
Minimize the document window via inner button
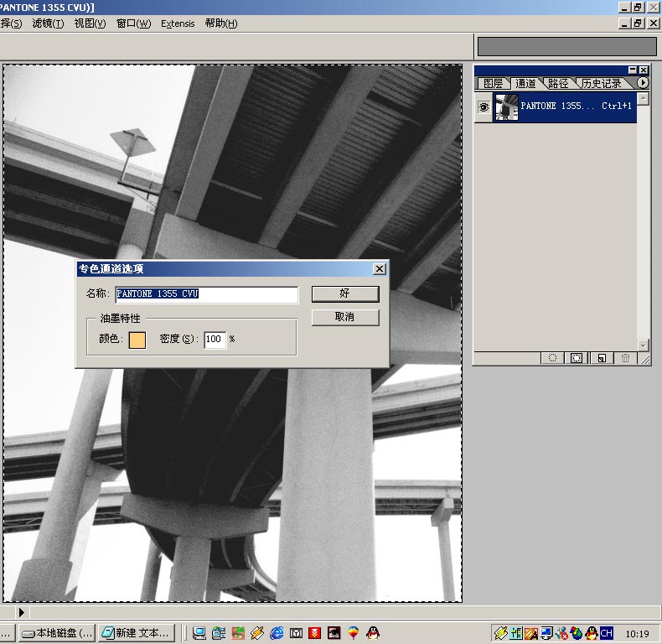pyautogui.click(x=624, y=23)
